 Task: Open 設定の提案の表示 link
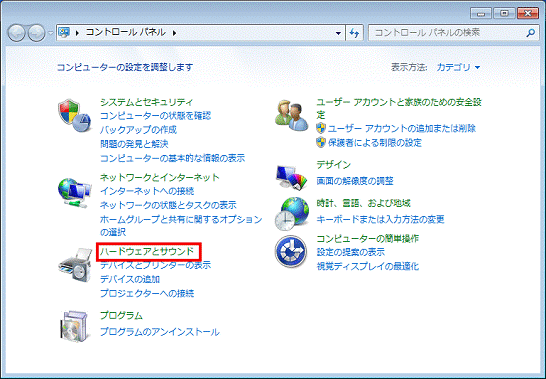point(351,252)
